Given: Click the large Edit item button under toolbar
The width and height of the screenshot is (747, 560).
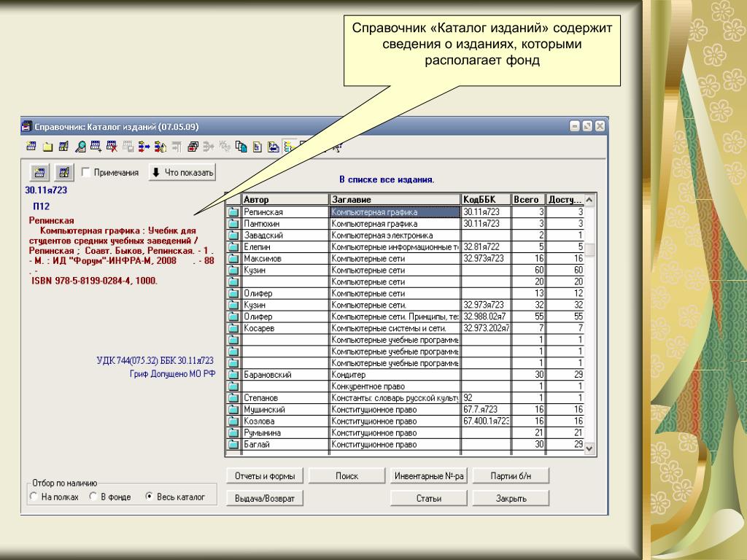Looking at the screenshot, I should click(x=64, y=172).
